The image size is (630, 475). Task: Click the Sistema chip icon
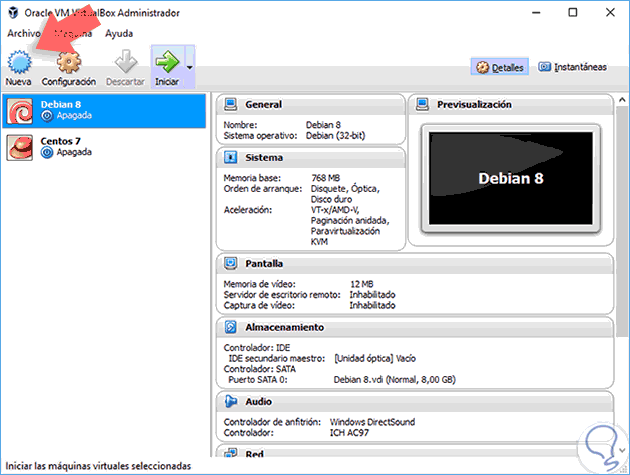[231, 158]
